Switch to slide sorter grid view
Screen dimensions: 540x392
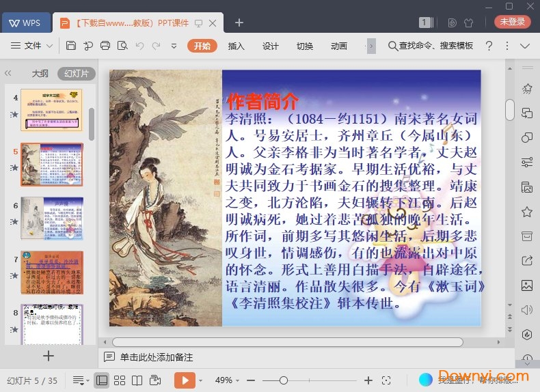click(x=120, y=380)
